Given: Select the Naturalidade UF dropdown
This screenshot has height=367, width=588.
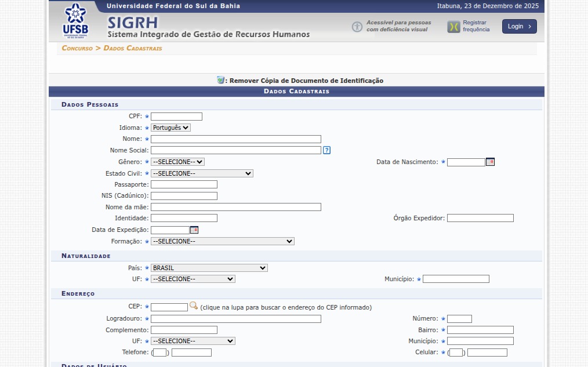Looking at the screenshot, I should 193,279.
